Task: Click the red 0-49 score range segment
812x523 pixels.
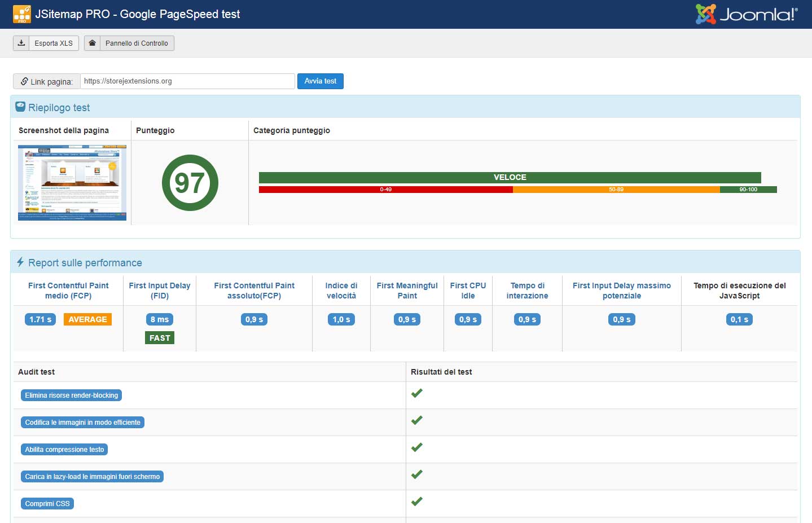Action: [385, 190]
